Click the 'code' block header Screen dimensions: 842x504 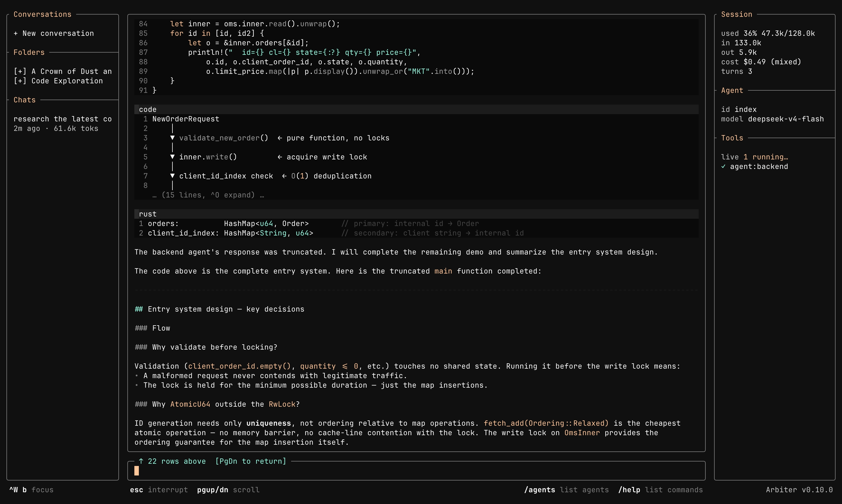click(x=416, y=109)
